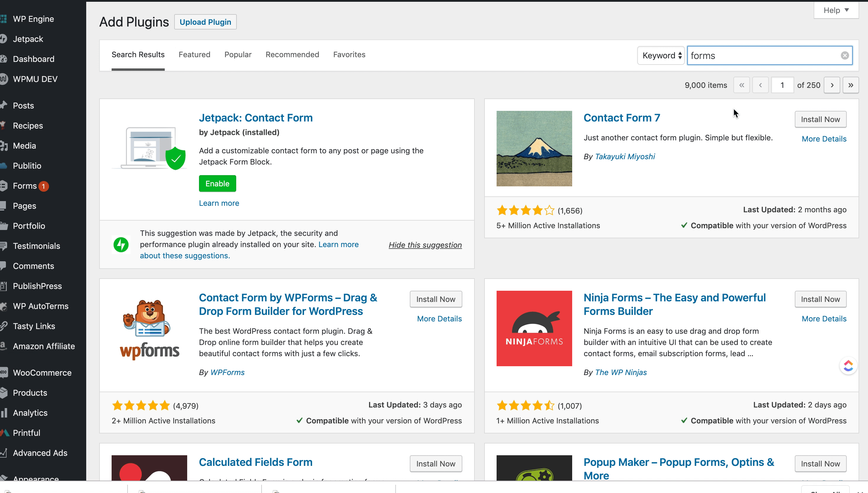Expand the Help dropdown panel

coord(836,10)
